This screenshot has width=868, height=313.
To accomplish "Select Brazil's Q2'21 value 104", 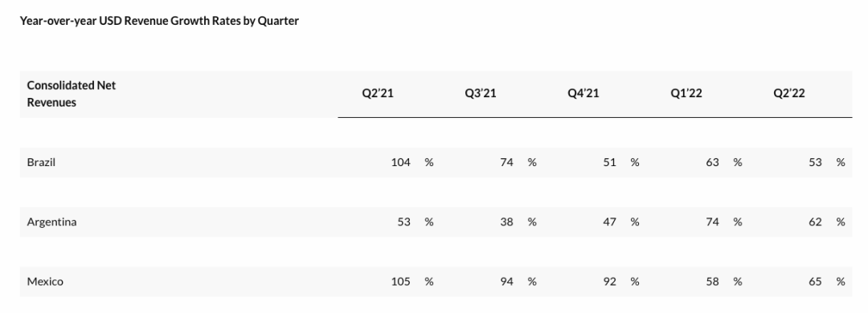I will click(x=401, y=163).
